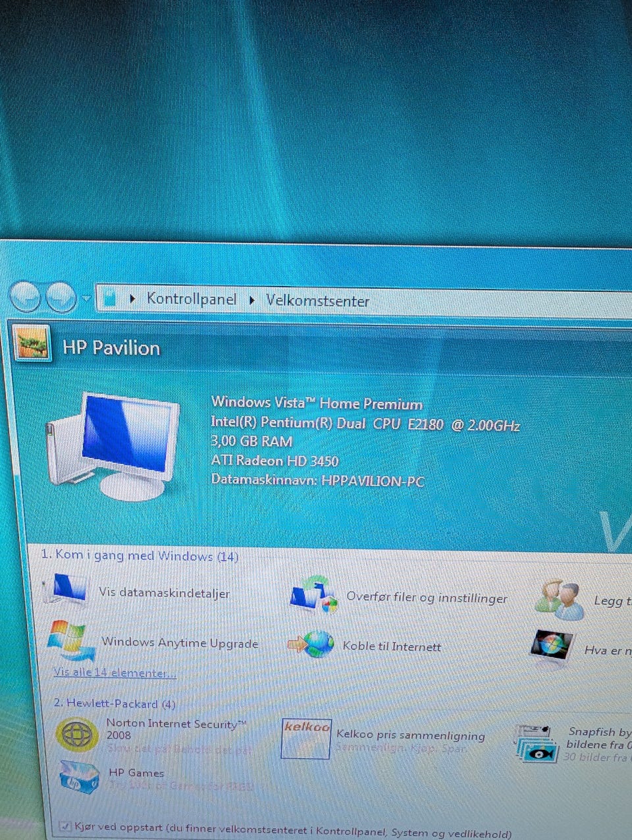Toggle Kjør ved oppstart checkbox
Image resolution: width=632 pixels, height=840 pixels.
65,827
